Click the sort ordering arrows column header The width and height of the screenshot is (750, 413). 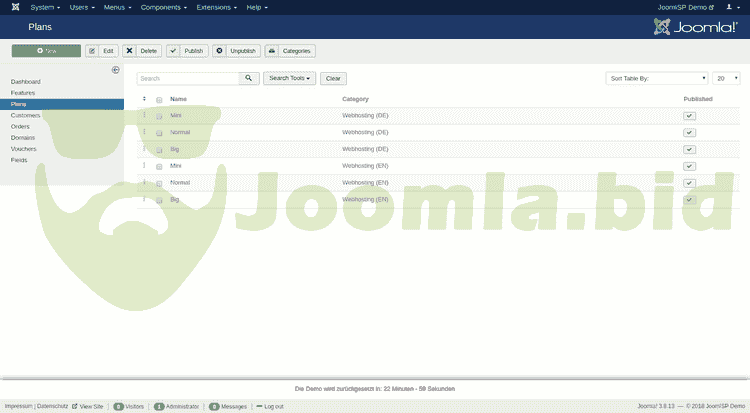tap(144, 99)
